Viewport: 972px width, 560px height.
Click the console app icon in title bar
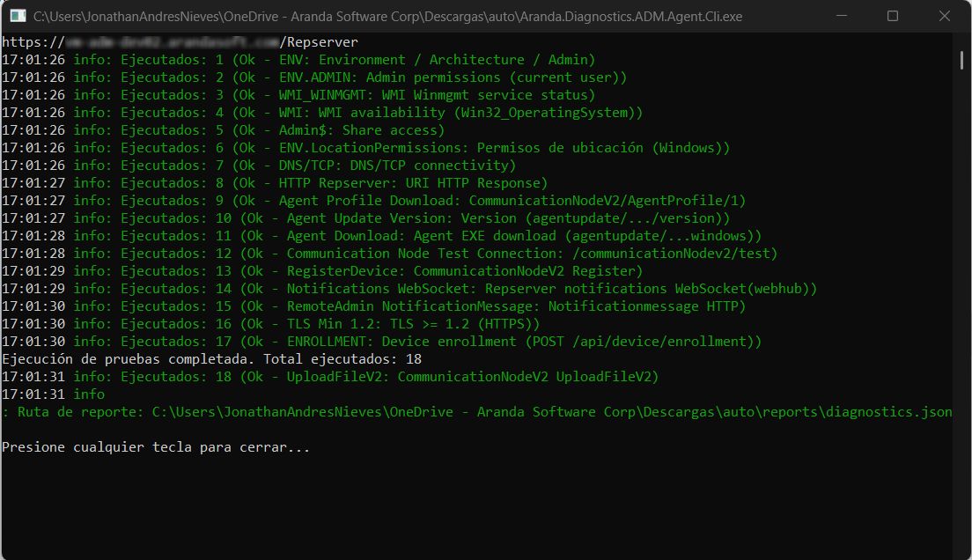click(16, 16)
